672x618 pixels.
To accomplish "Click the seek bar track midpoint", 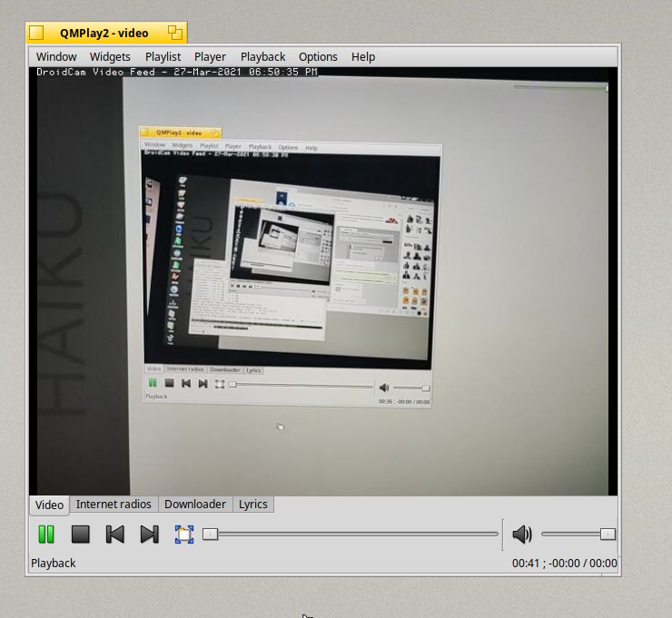I will tap(351, 535).
